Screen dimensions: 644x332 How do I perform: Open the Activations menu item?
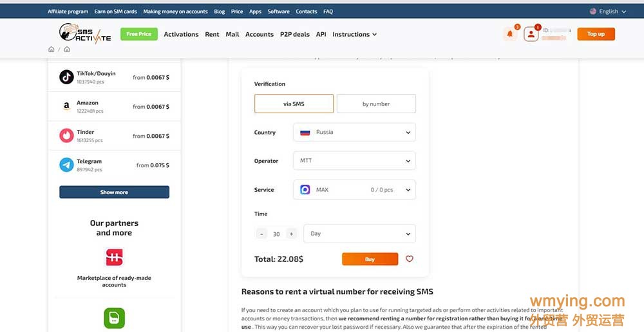coord(181,35)
